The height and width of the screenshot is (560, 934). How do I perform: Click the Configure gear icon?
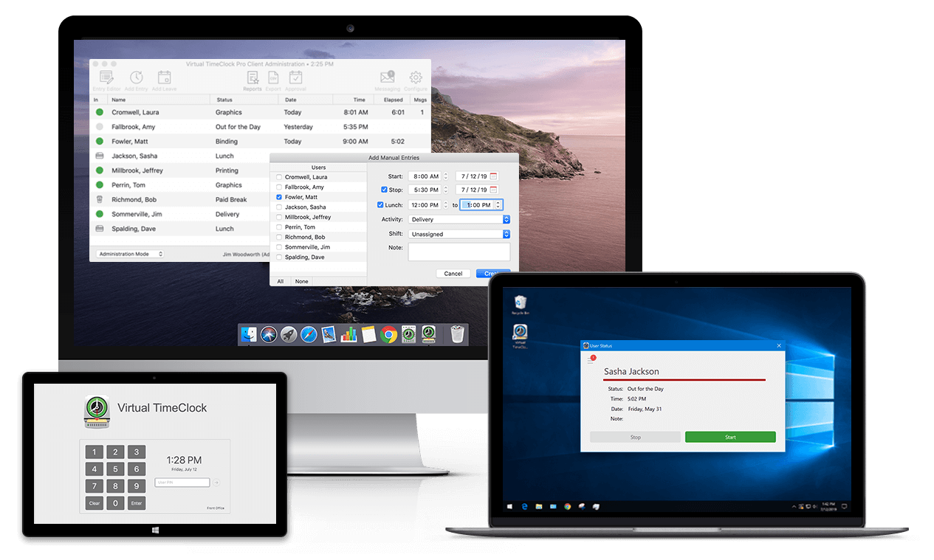click(x=416, y=77)
